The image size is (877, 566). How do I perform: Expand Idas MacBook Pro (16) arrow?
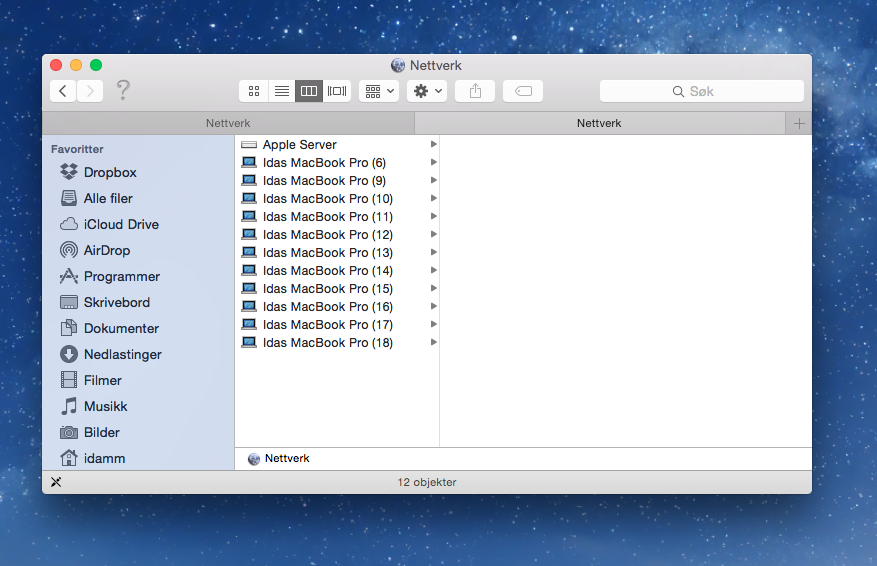click(433, 306)
